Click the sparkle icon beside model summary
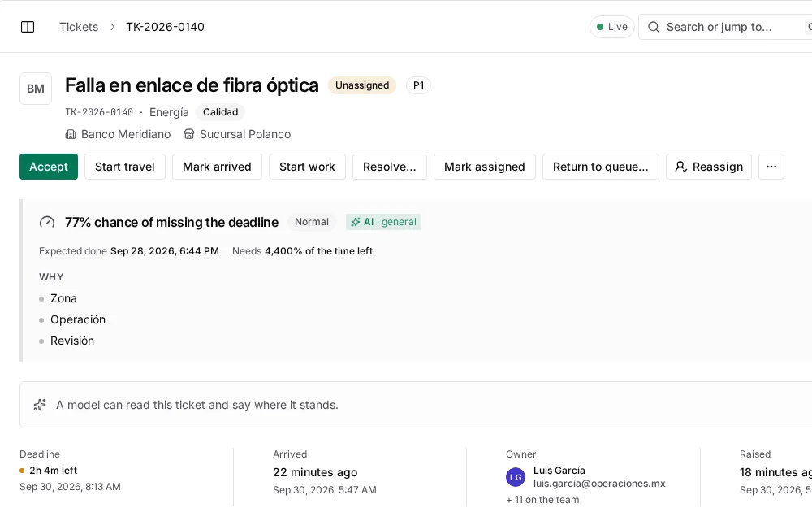The width and height of the screenshot is (812, 508). 40,405
